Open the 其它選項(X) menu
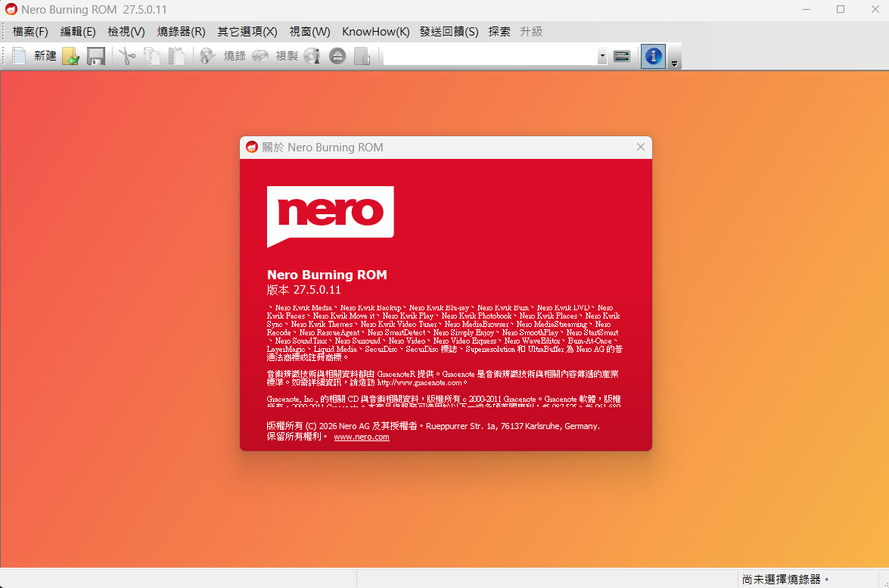889x588 pixels. pos(247,32)
